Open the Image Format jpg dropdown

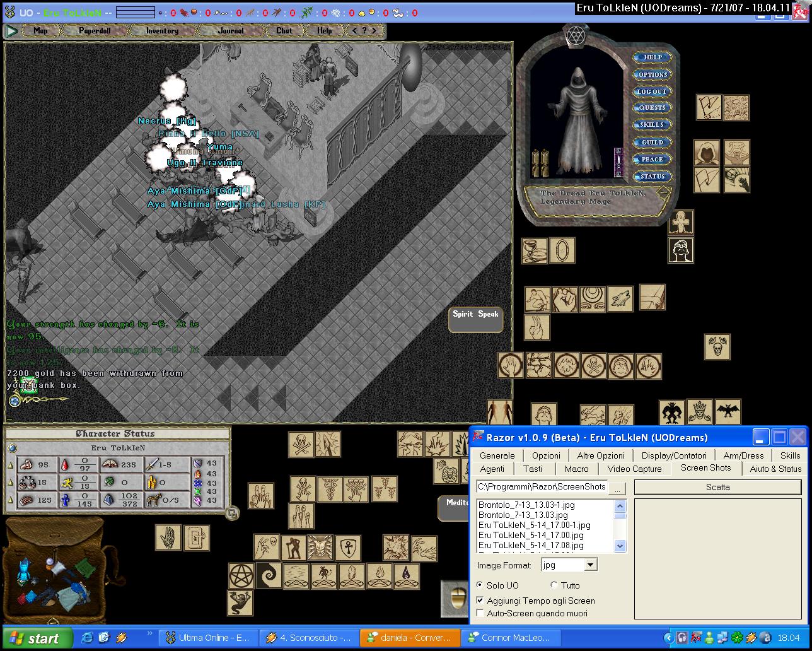click(590, 565)
